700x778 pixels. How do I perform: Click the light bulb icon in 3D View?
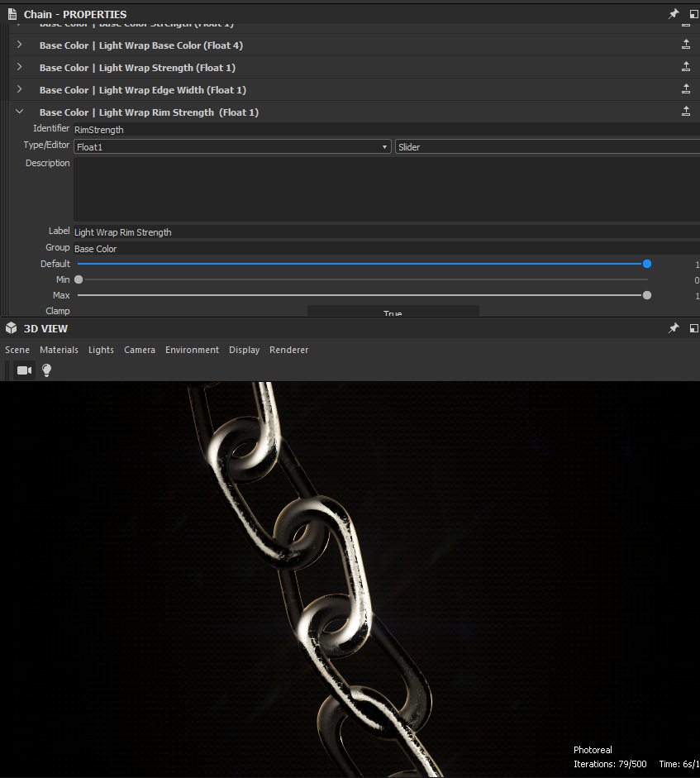(46, 370)
